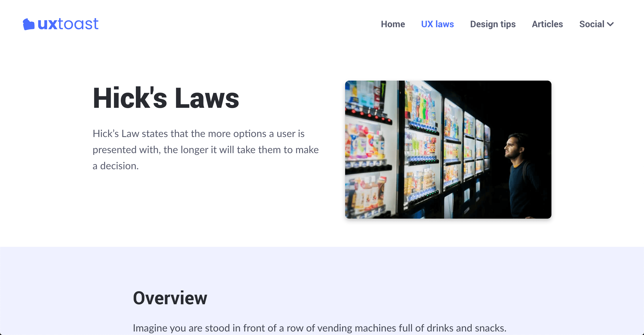This screenshot has height=335, width=644.
Task: Expand the chevron next to Social
Action: click(x=610, y=24)
